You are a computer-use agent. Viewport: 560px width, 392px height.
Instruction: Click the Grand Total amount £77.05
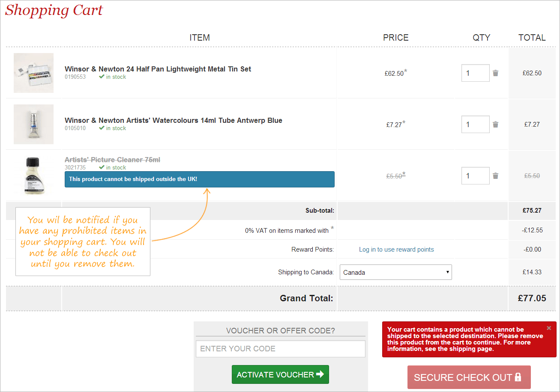point(532,298)
